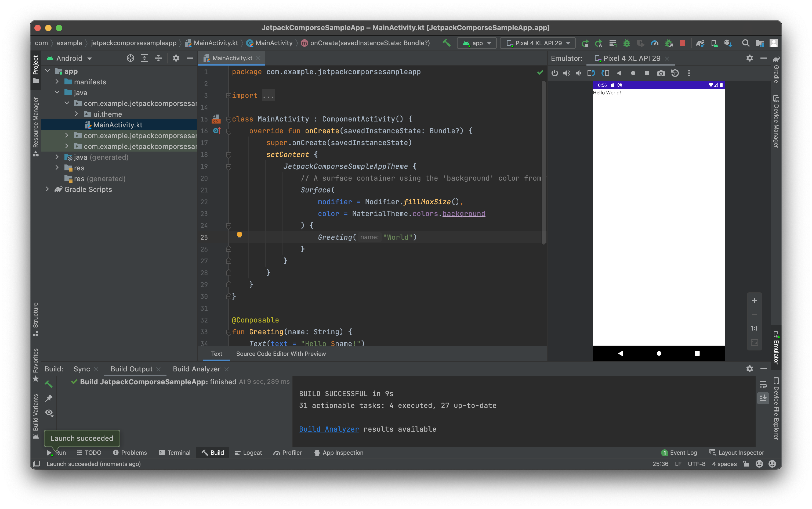812x509 pixels.
Task: Expand the Gradle Scripts node
Action: coord(48,189)
